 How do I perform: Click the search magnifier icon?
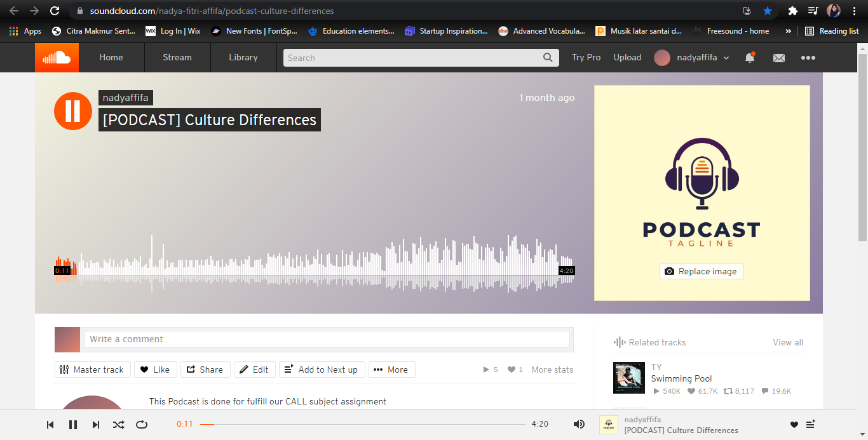pyautogui.click(x=548, y=58)
